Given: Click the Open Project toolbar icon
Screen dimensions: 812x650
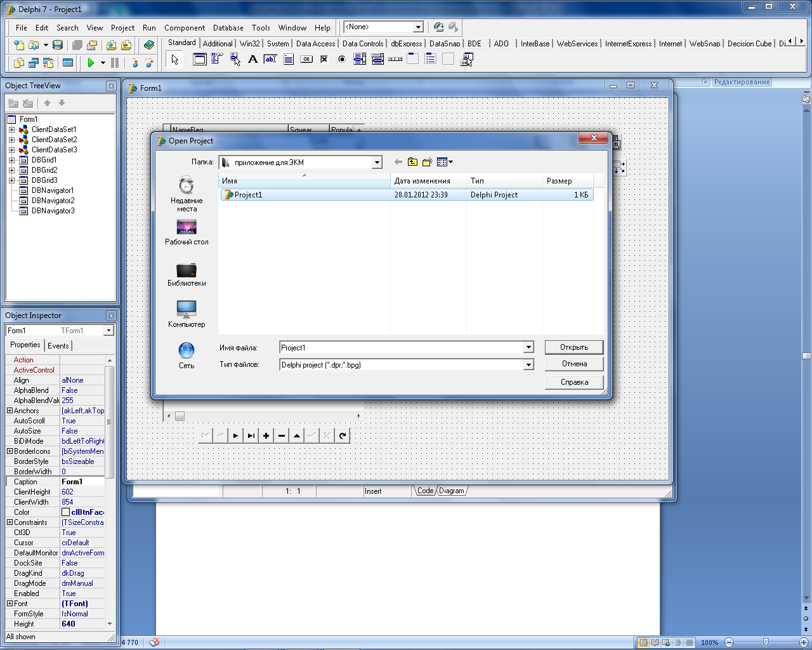Looking at the screenshot, I should click(92, 45).
